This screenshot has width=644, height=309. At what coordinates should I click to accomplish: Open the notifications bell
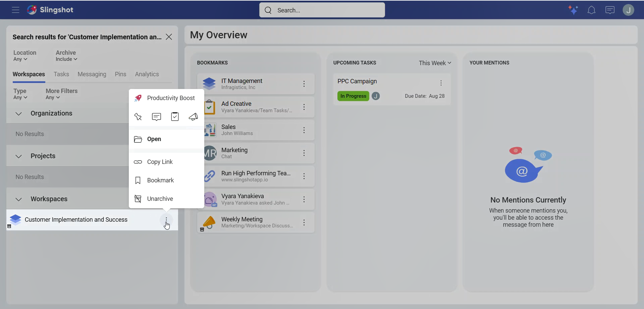(x=591, y=10)
